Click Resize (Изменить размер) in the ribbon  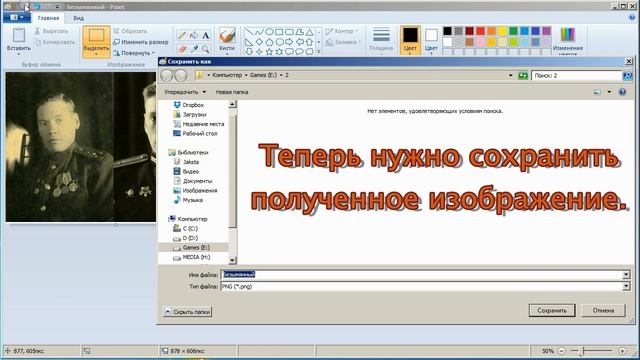click(141, 42)
